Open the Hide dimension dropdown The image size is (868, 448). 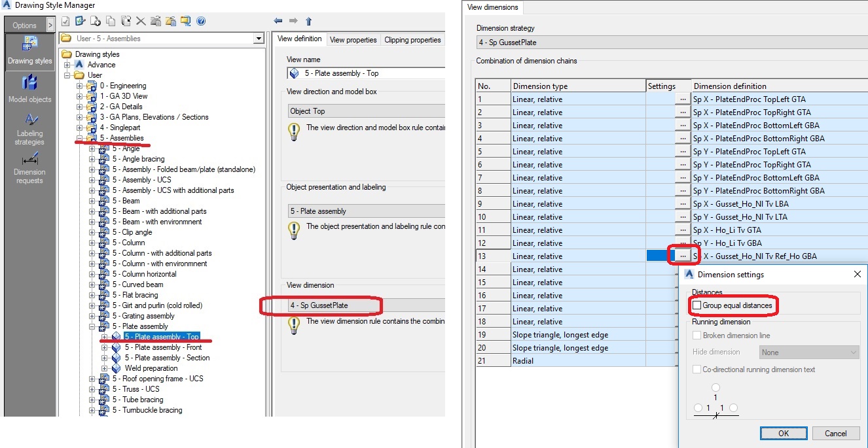point(810,352)
